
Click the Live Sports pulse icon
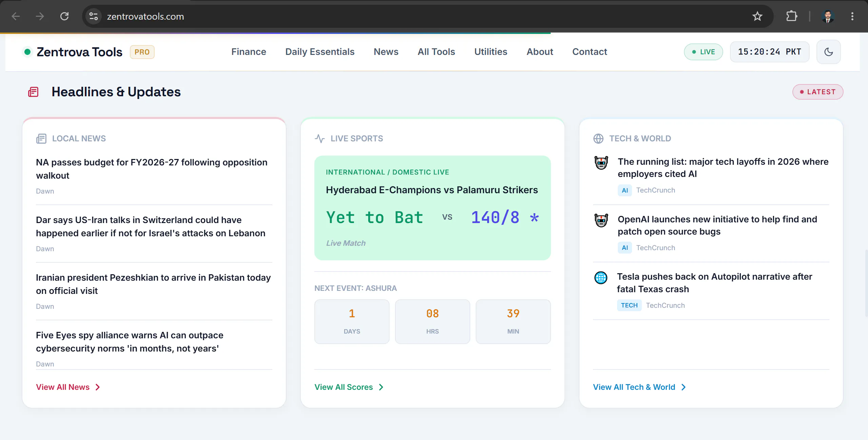coord(320,139)
